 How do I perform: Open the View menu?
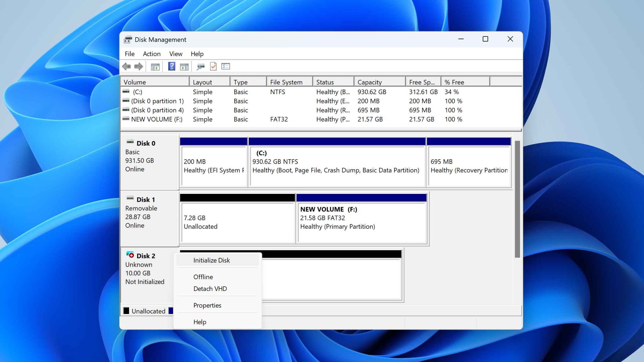(175, 54)
